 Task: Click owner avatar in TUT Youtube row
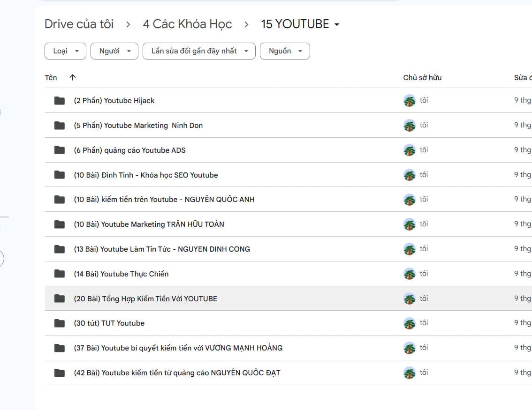click(410, 323)
